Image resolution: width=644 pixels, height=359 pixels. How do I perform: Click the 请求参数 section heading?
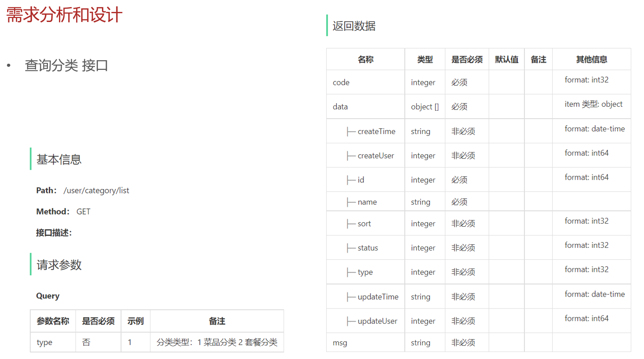pyautogui.click(x=59, y=265)
